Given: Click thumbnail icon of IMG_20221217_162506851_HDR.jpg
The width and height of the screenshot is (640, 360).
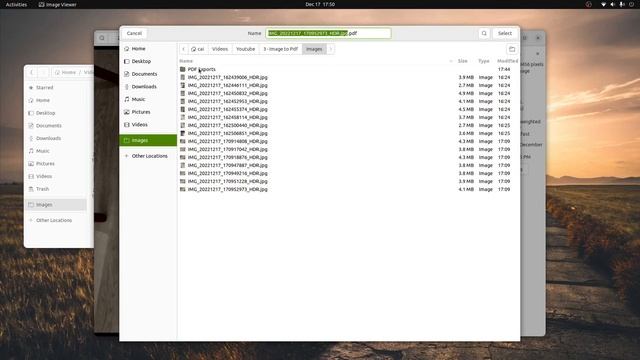Looking at the screenshot, I should [x=182, y=133].
